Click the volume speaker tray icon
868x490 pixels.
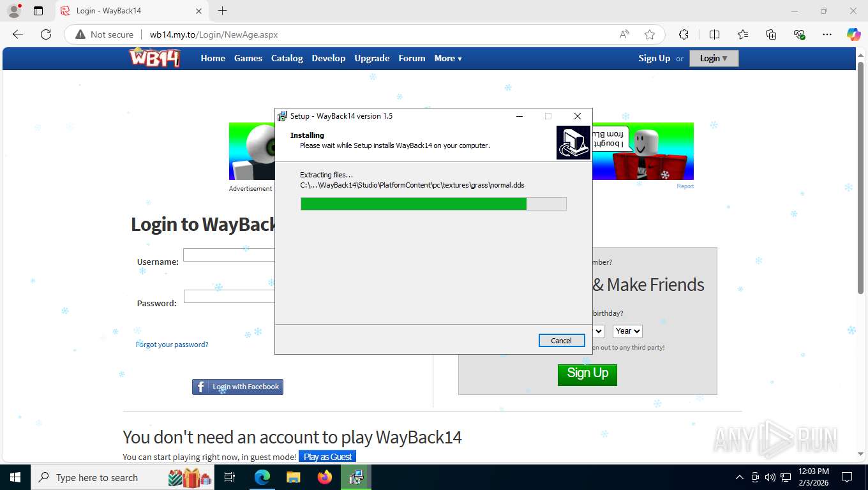(770, 477)
